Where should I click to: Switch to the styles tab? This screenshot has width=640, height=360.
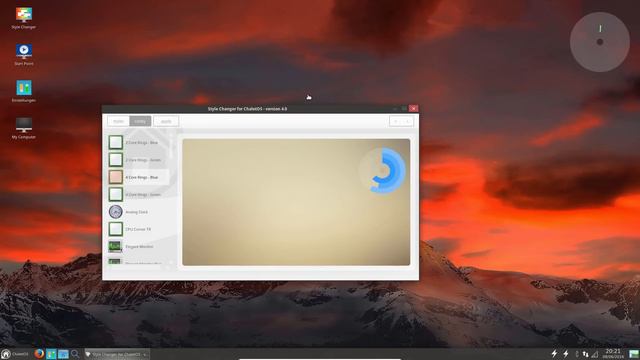(x=118, y=121)
